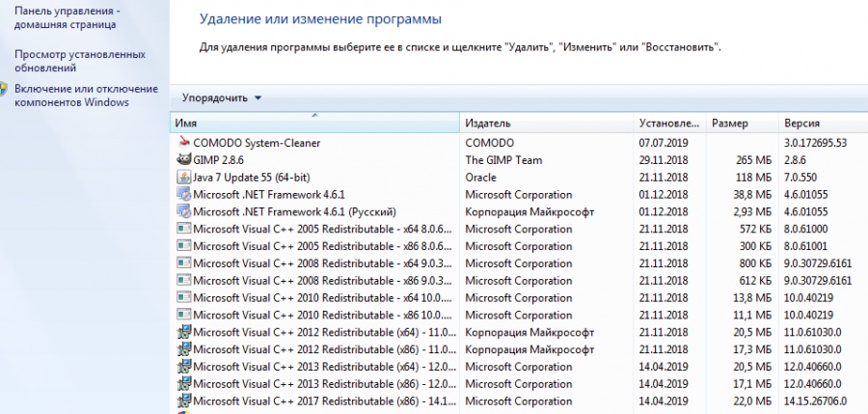Select Visual C++ 2017 Redistributable (x86) name
This screenshot has width=868, height=414.
324,401
